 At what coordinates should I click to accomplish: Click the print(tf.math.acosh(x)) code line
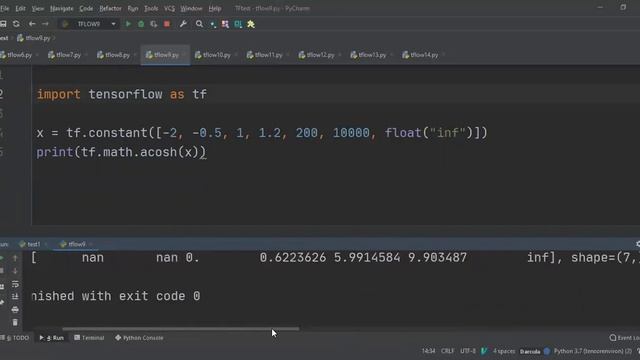pos(121,152)
